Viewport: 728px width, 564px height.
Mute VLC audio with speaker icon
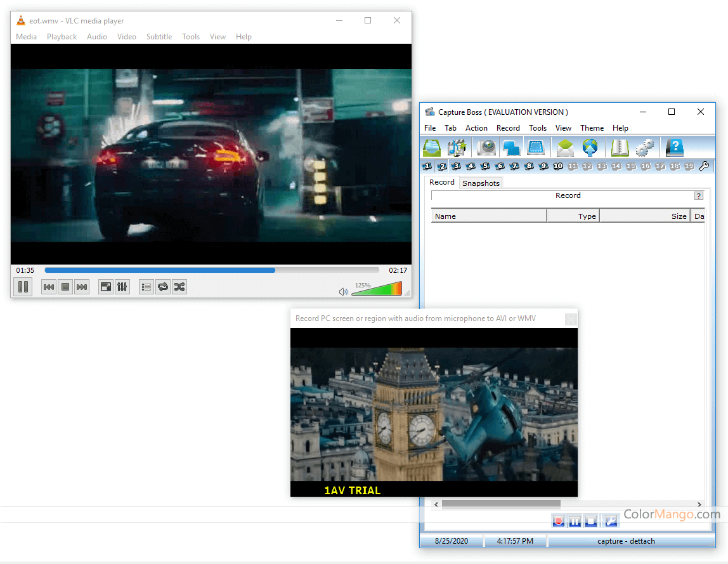coord(343,292)
